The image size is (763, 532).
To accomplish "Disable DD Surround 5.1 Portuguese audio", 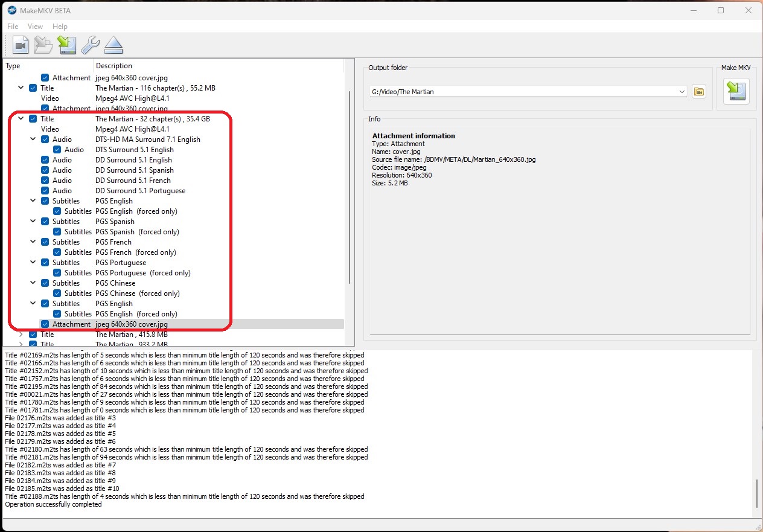I will click(x=45, y=191).
